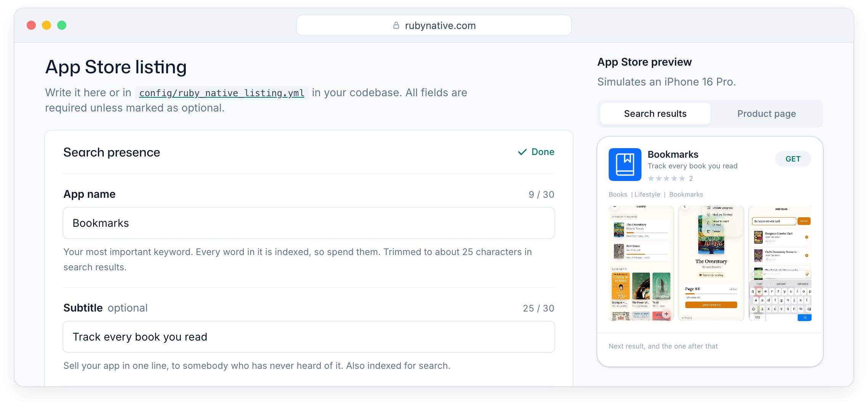Click 'Next result, and the one after that'
The image size is (868, 407).
663,346
